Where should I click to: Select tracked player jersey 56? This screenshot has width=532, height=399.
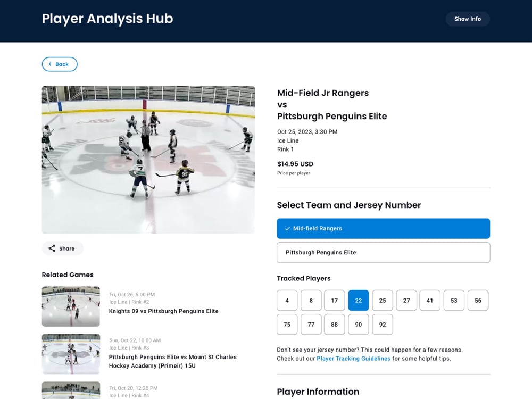[x=478, y=300]
